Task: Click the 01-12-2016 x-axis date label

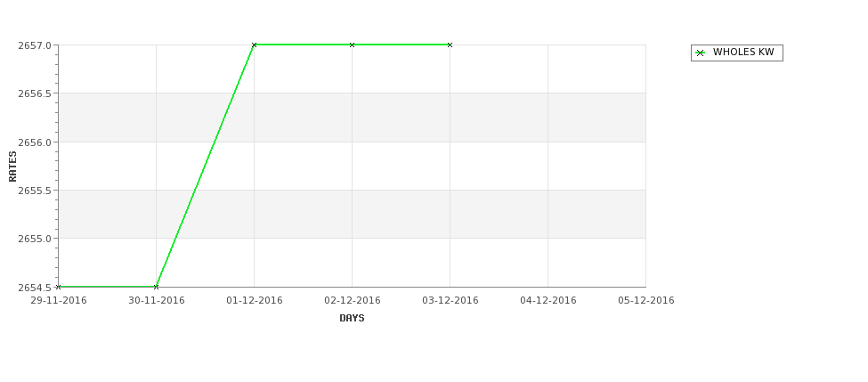Action: [254, 301]
